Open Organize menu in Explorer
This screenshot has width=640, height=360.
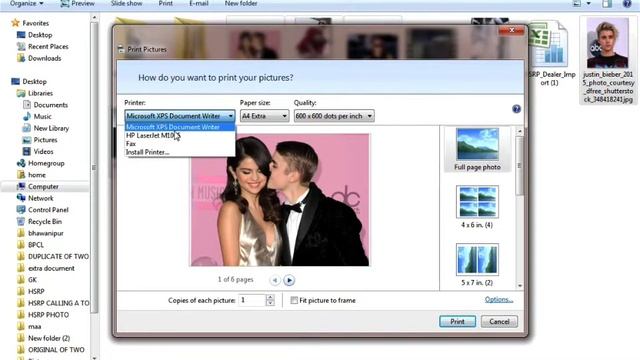(27, 3)
